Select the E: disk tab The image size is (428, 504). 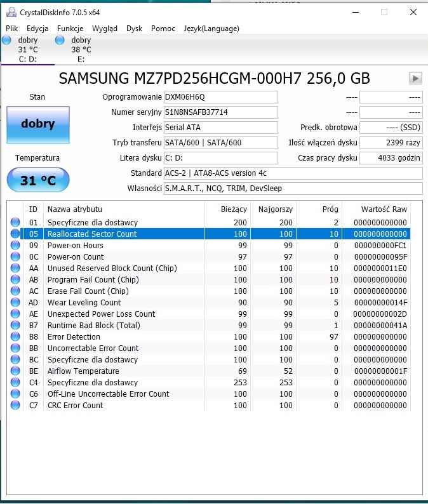(81, 50)
